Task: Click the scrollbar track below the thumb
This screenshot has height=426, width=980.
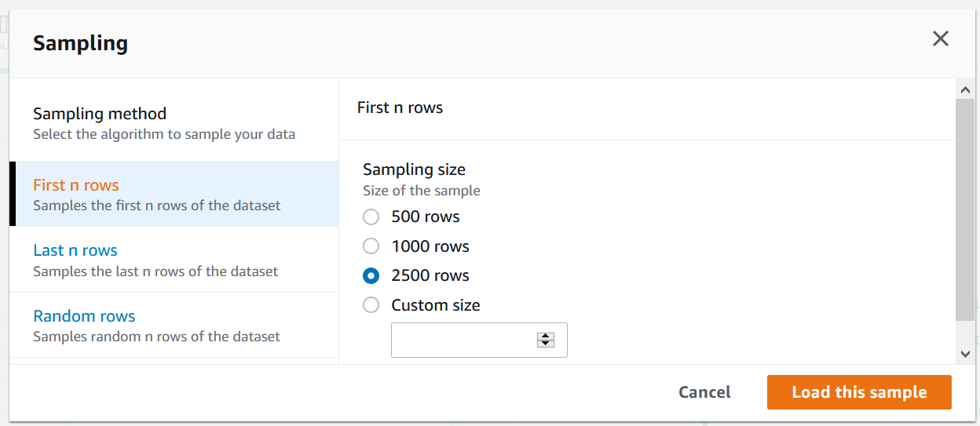Action: (x=965, y=333)
